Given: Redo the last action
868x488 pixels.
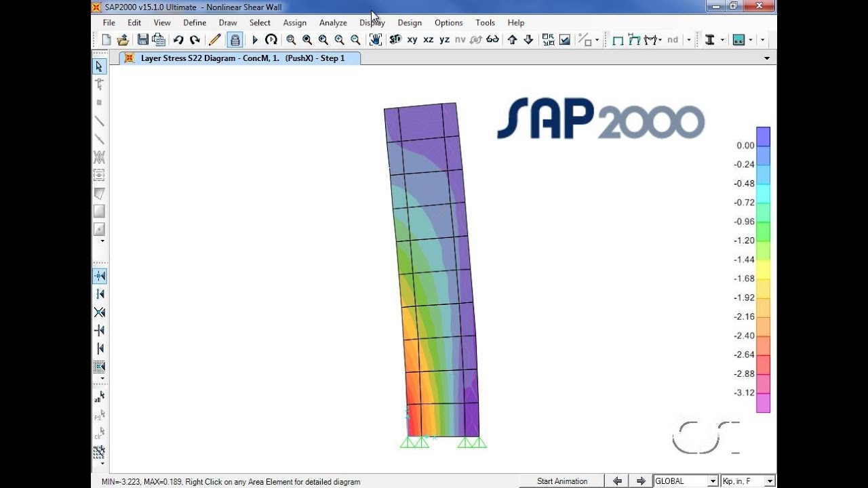Looking at the screenshot, I should coord(195,40).
